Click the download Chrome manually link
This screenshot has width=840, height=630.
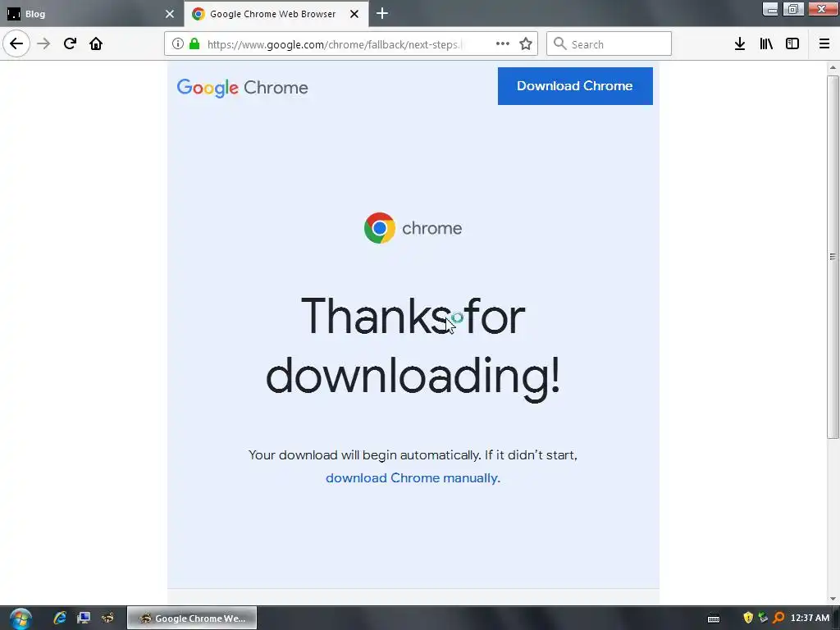tap(413, 478)
